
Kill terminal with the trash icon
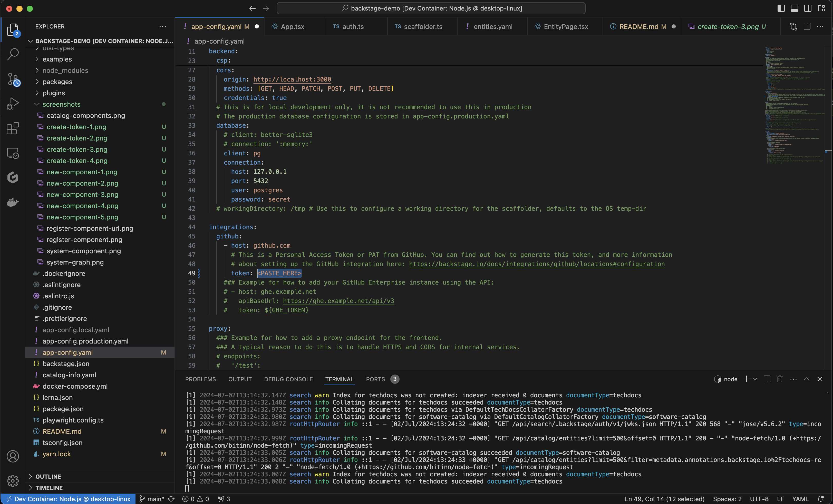pyautogui.click(x=780, y=379)
